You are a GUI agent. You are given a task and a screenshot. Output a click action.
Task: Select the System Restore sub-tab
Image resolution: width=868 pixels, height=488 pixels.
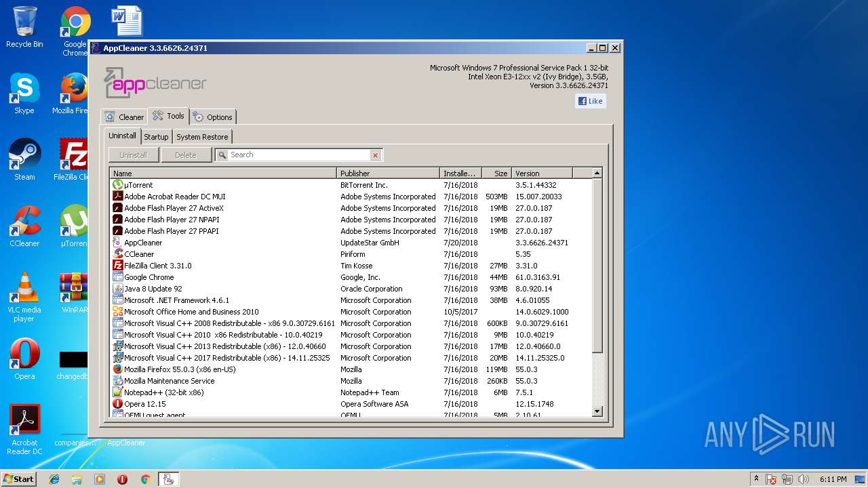[x=202, y=137]
